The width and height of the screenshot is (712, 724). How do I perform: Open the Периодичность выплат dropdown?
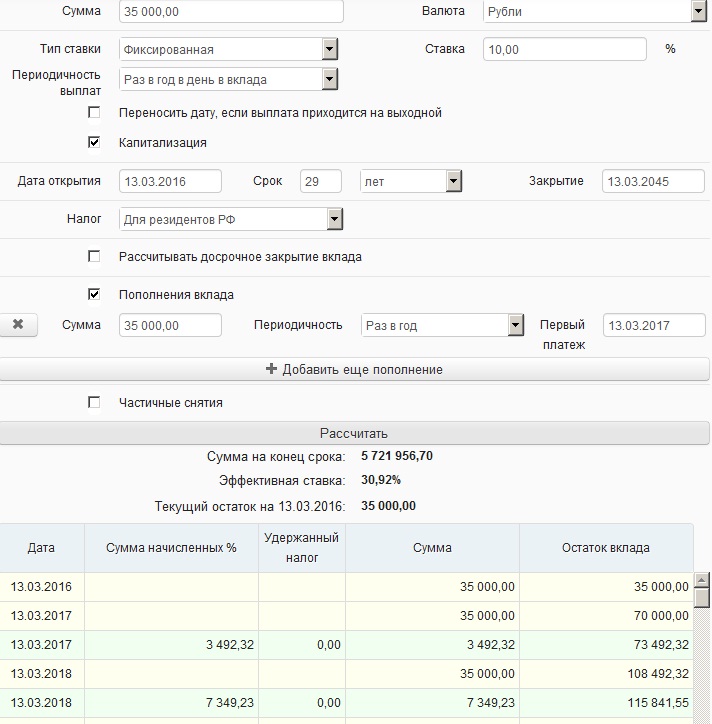tap(329, 79)
